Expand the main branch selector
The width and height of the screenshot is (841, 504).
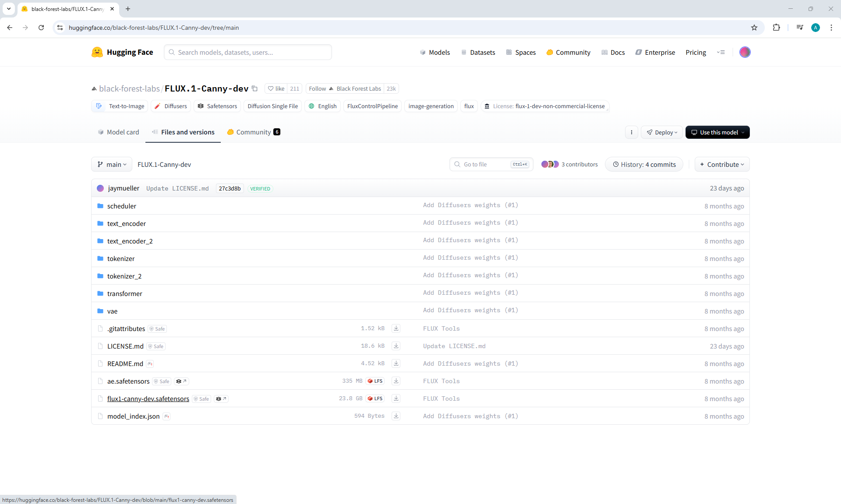click(112, 165)
